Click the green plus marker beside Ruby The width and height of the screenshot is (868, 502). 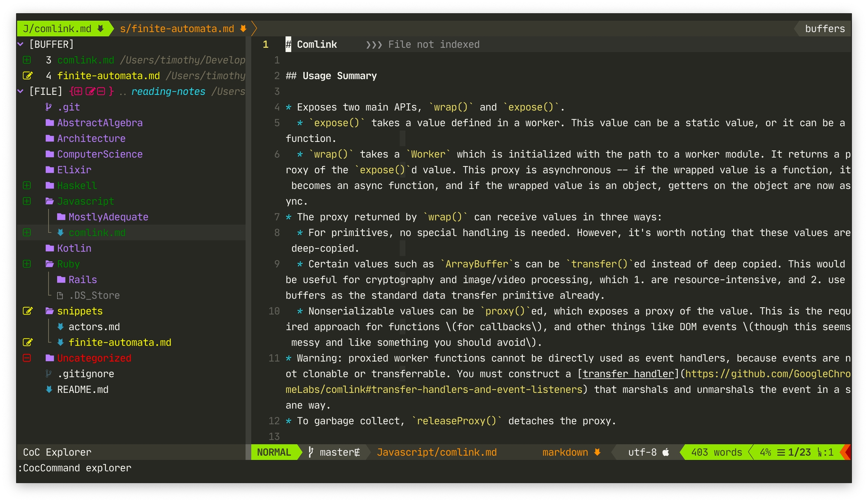[x=27, y=264]
